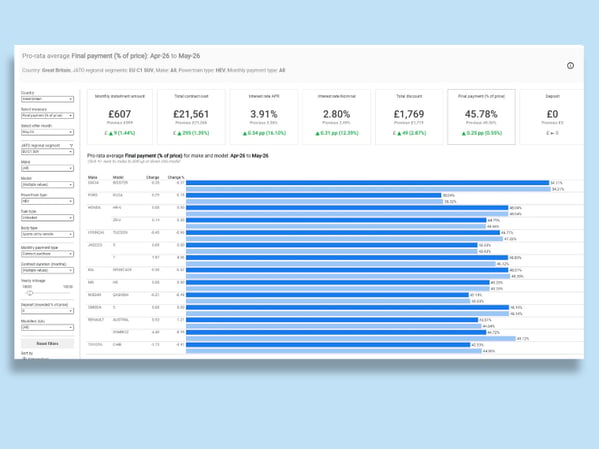This screenshot has width=599, height=449.
Task: Open the Select offer month dropdown
Action: (x=47, y=132)
